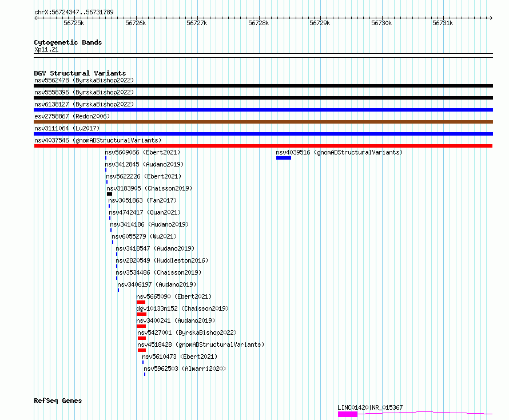Open nsv5962503 (Almarri2020) variant
This screenshot has width=509, height=420.
(x=185, y=369)
